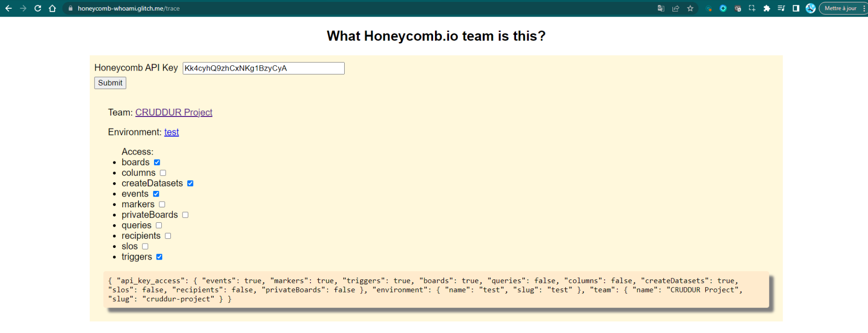This screenshot has width=868, height=333.
Task: Toggle the privateBoards checkbox
Action: pyautogui.click(x=185, y=215)
